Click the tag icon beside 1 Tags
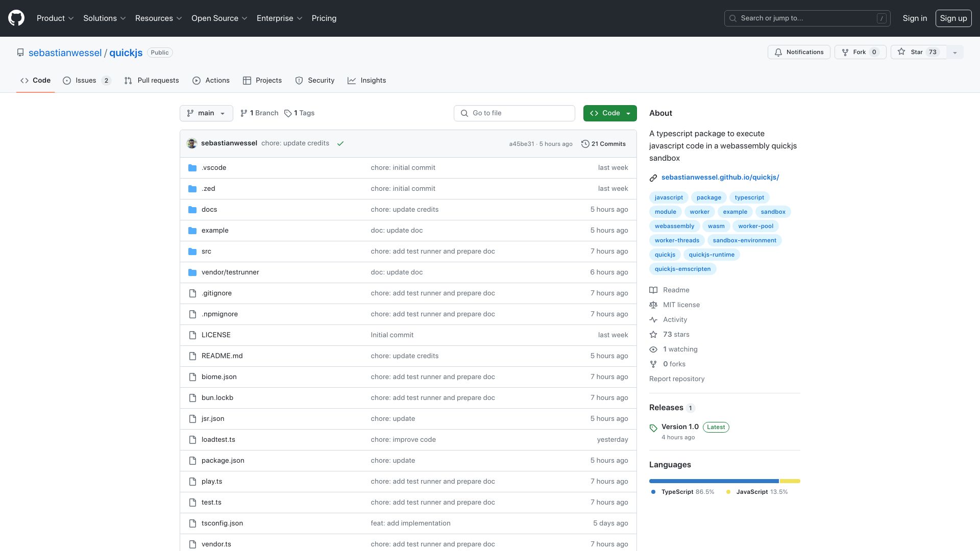Viewport: 980px width, 551px height. coord(288,113)
